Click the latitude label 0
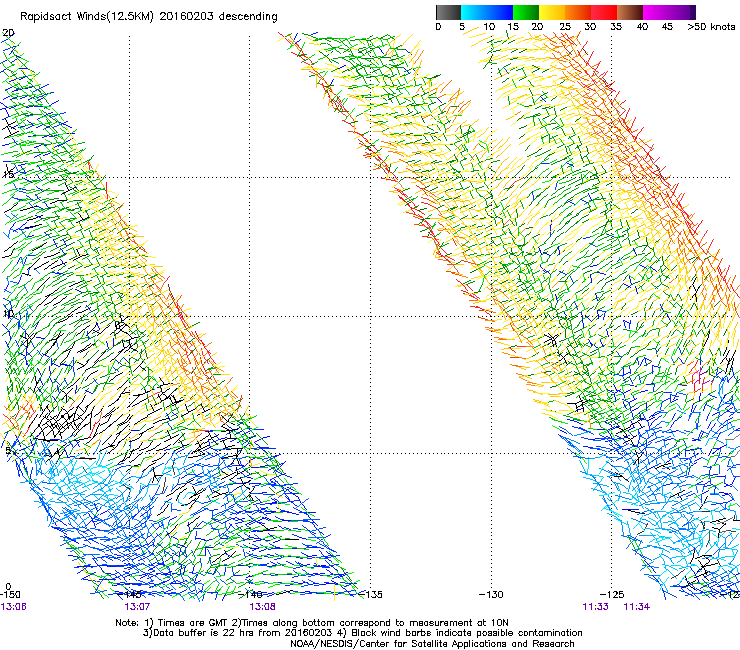The width and height of the screenshot is (740, 650). [x=8, y=587]
